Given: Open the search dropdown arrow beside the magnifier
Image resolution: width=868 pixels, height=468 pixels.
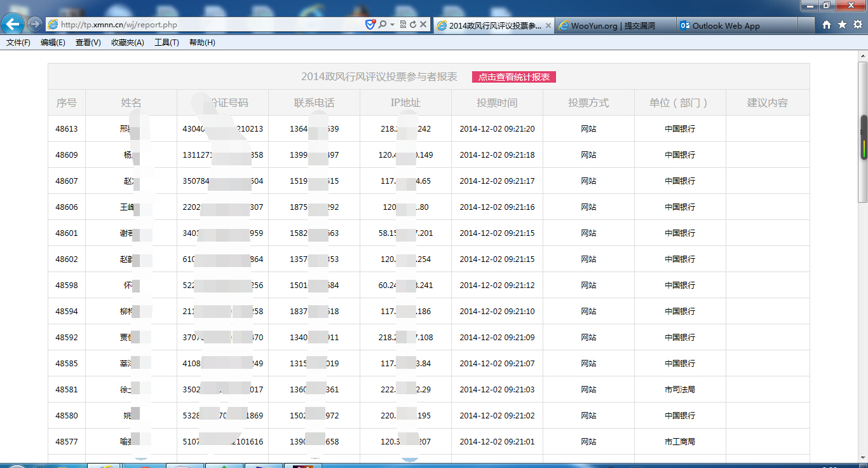Looking at the screenshot, I should [392, 25].
